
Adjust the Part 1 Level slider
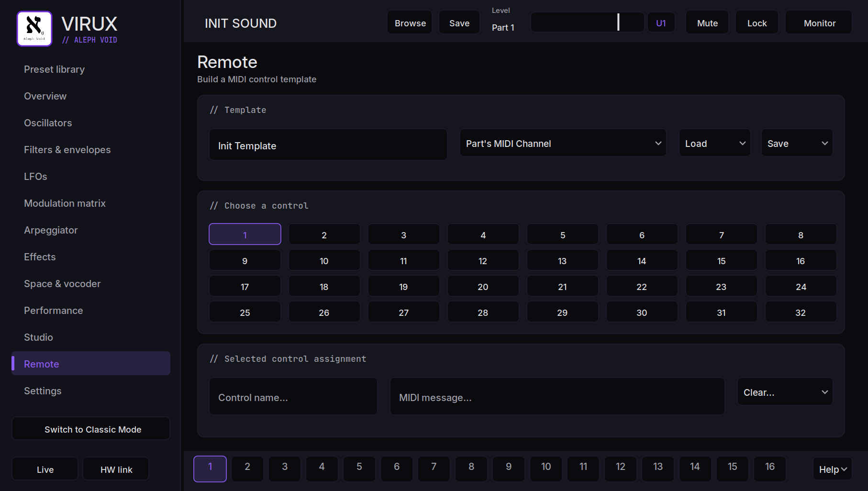coord(588,22)
